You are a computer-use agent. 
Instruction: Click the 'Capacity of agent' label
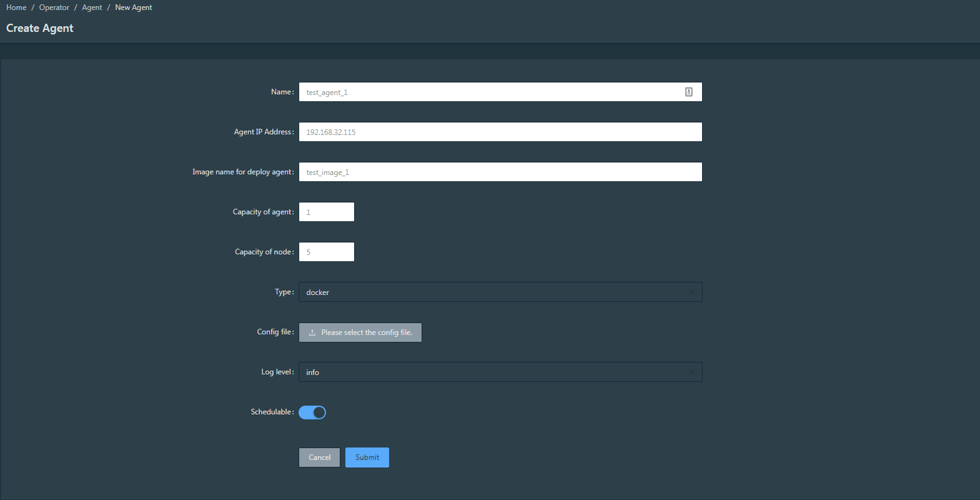pyautogui.click(x=263, y=212)
